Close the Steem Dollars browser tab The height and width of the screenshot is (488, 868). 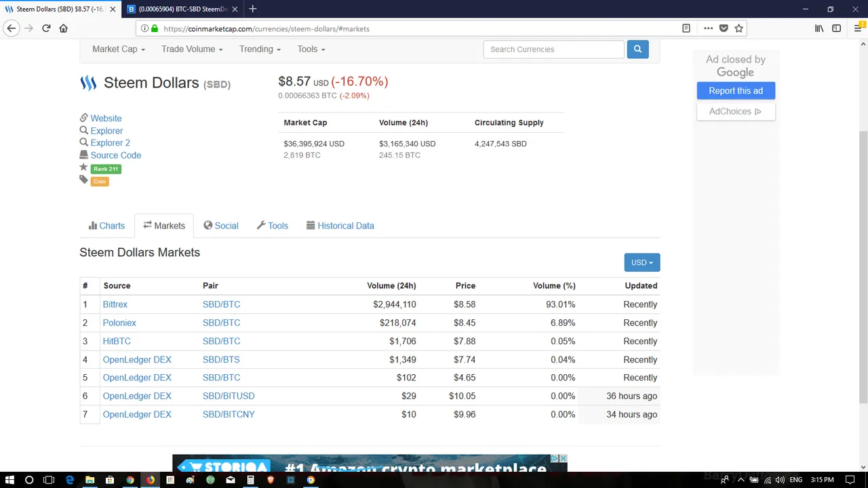(113, 9)
